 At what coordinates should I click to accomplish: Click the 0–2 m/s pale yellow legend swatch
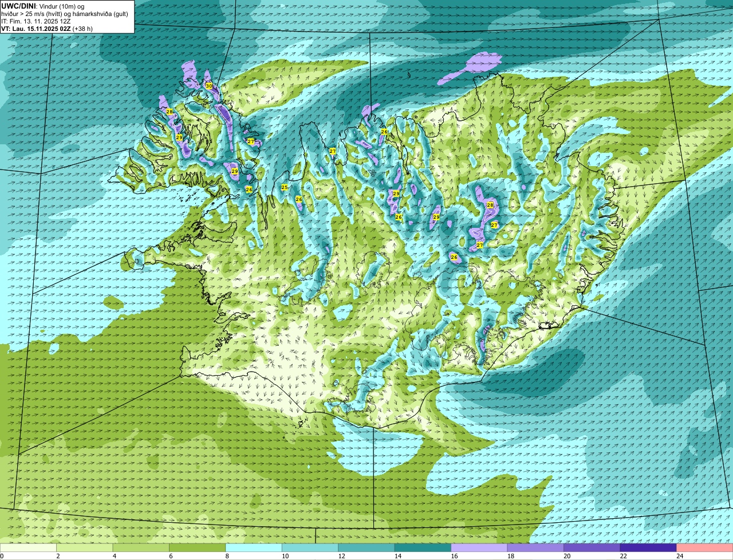click(28, 547)
